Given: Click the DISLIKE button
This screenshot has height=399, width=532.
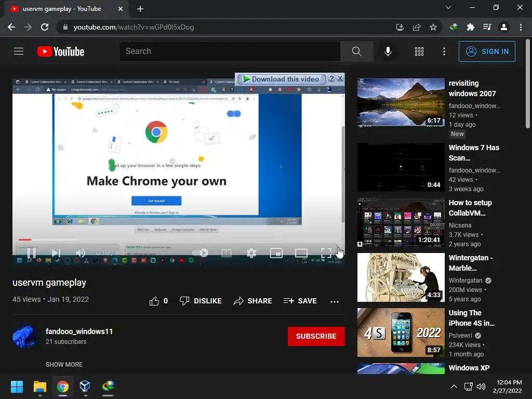Looking at the screenshot, I should click(201, 301).
